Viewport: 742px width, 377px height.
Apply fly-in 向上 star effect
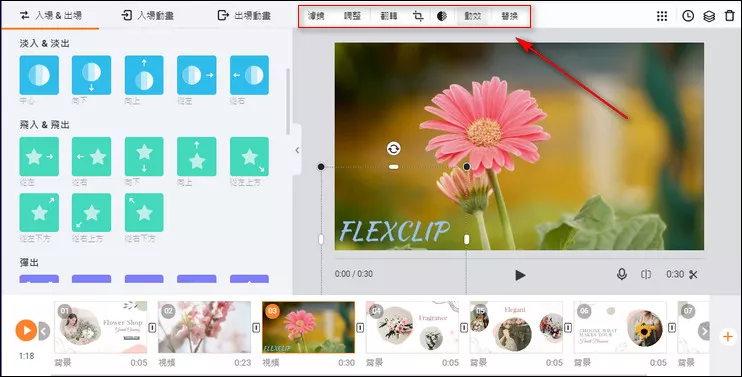pyautogui.click(x=196, y=157)
